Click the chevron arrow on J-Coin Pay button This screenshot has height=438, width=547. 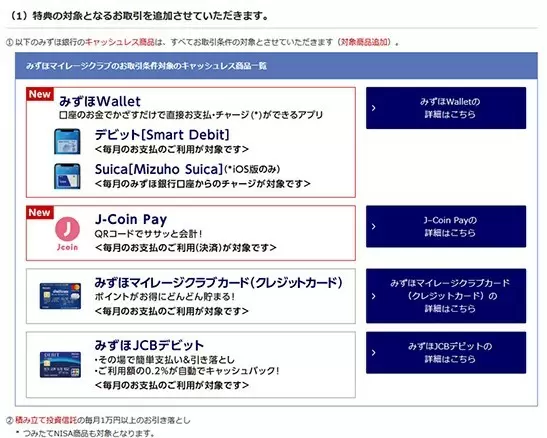click(x=374, y=226)
